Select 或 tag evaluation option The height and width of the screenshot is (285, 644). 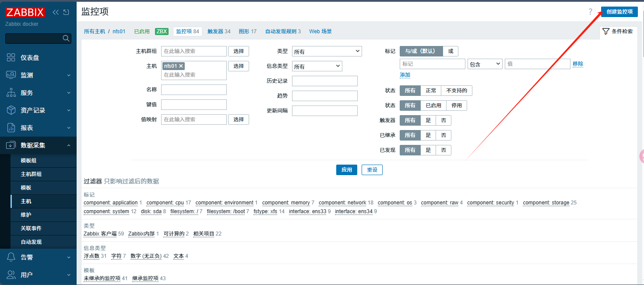(450, 51)
